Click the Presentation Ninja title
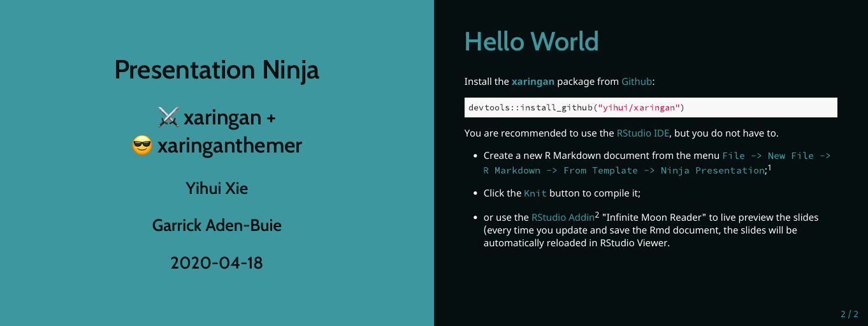The width and height of the screenshot is (868, 326). tap(217, 70)
